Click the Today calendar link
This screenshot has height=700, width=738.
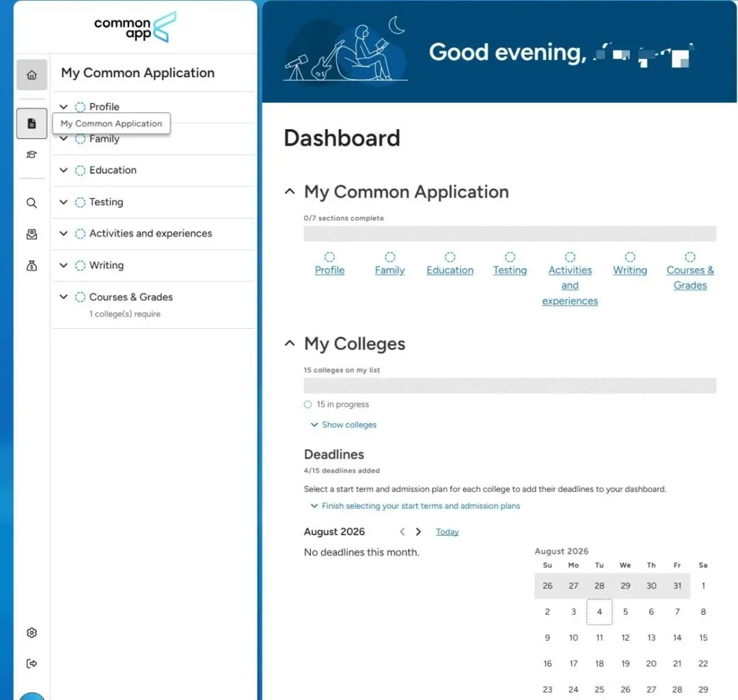(x=447, y=531)
